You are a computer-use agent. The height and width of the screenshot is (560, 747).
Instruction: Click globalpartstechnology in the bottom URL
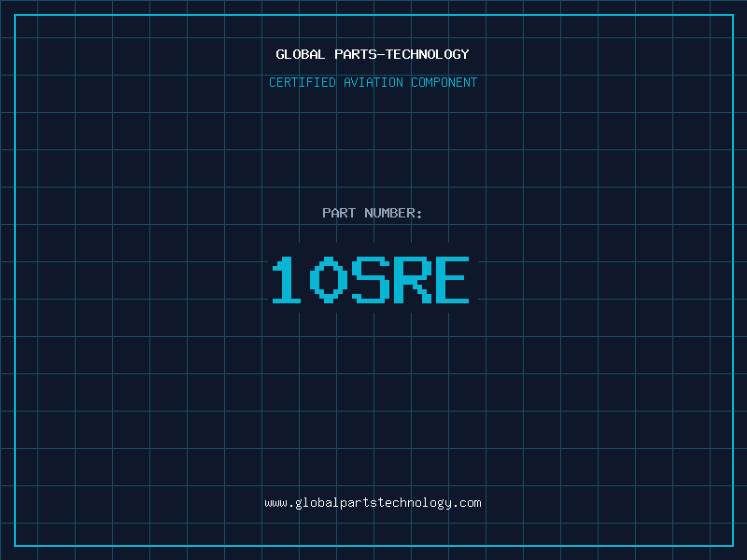tap(373, 503)
